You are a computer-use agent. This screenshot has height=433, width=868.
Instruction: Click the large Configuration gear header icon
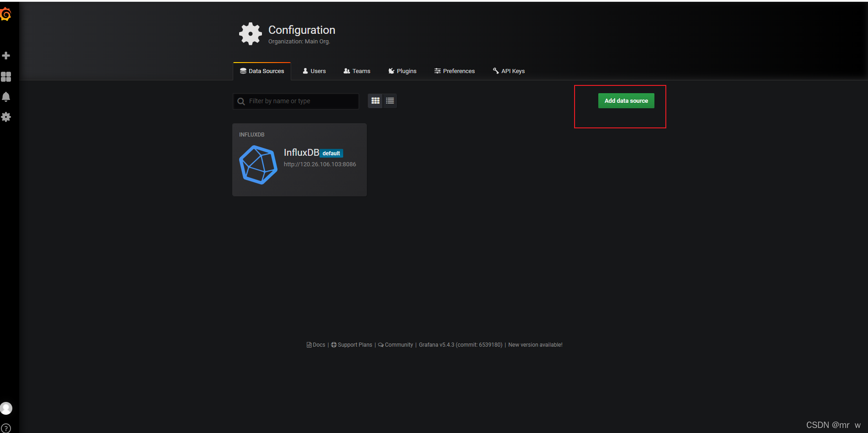(x=251, y=34)
